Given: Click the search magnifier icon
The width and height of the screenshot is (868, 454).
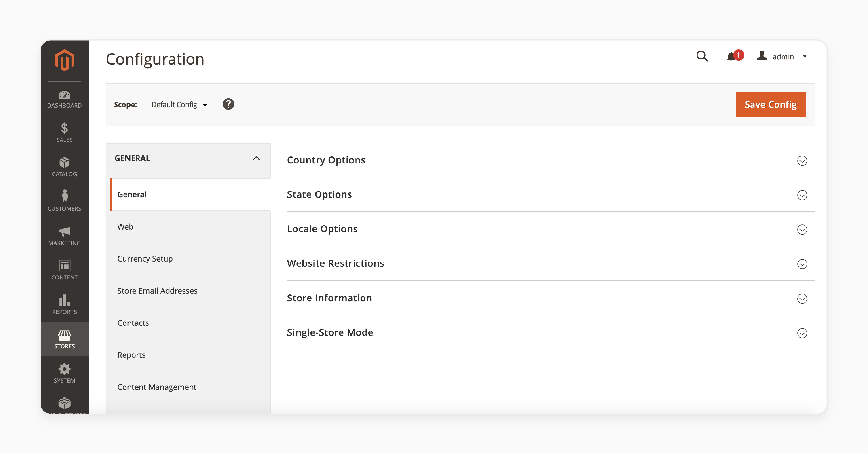Looking at the screenshot, I should tap(702, 56).
